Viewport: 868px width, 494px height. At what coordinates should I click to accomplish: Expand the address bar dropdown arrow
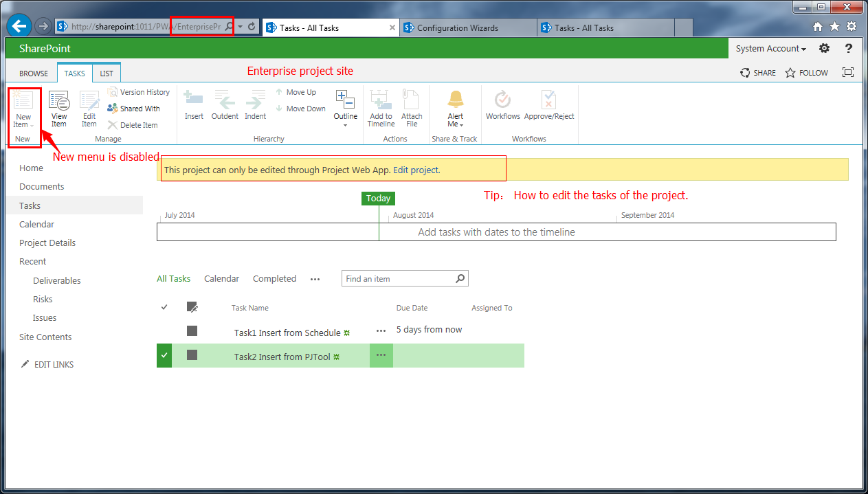click(x=240, y=27)
